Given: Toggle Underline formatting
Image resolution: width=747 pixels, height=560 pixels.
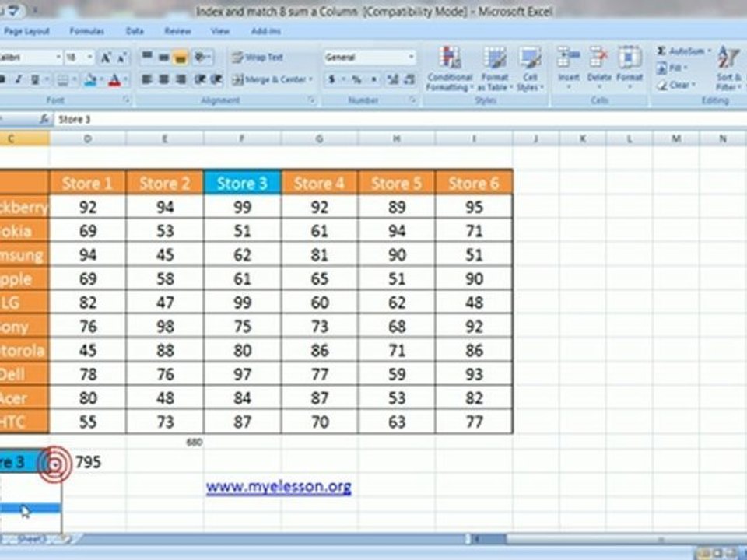Looking at the screenshot, I should tap(35, 79).
